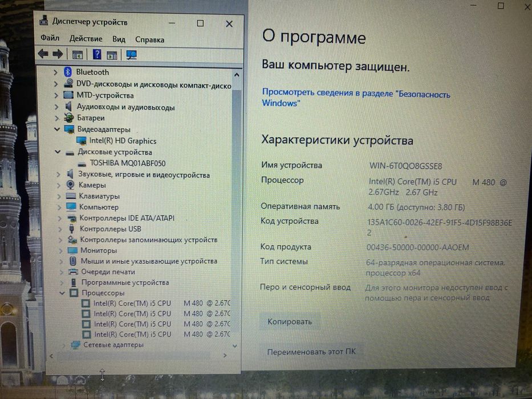Click the Характеристики устройства heading
The height and width of the screenshot is (399, 532).
click(337, 140)
